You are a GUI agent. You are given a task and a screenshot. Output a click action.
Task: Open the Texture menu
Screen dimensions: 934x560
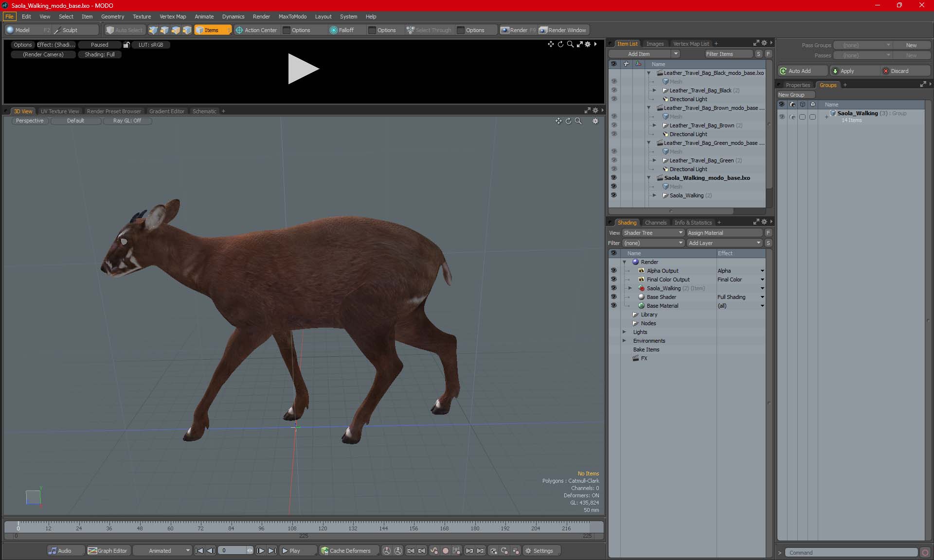pyautogui.click(x=142, y=17)
